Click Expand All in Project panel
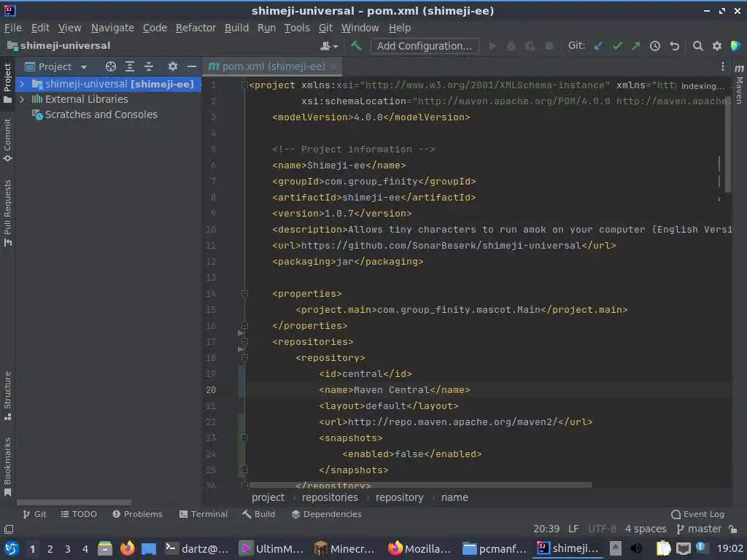The image size is (747, 560). click(x=130, y=66)
